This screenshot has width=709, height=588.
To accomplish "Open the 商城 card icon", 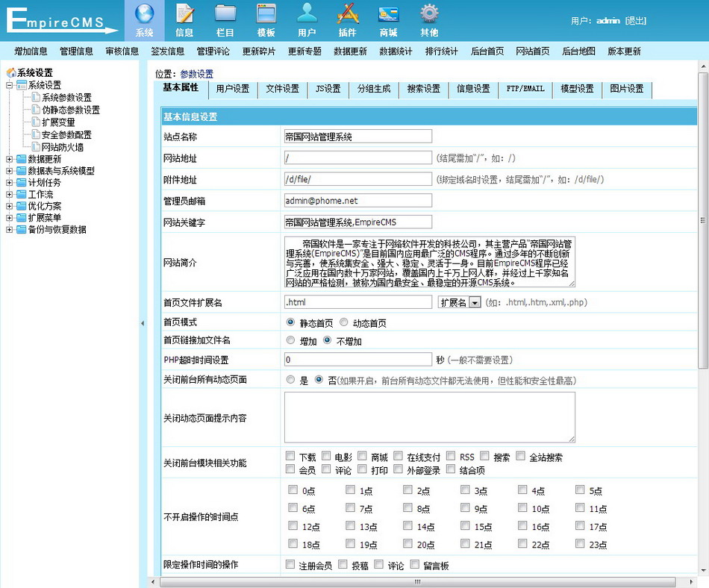I will point(388,14).
